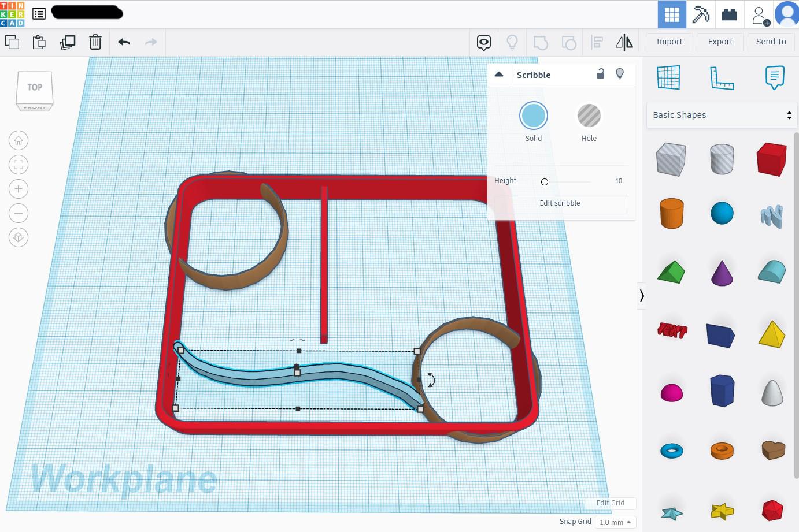Show all hidden shapes lightbulb
This screenshot has width=799, height=532.
point(512,42)
